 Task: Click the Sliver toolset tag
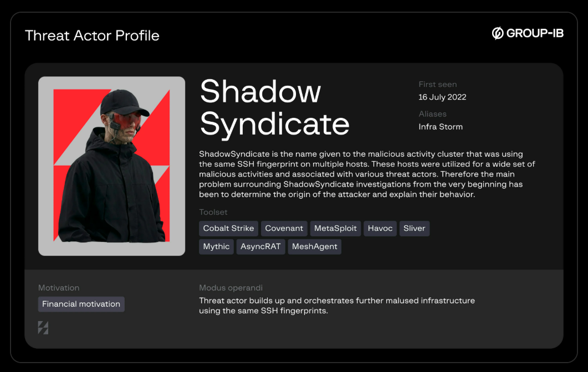click(414, 229)
